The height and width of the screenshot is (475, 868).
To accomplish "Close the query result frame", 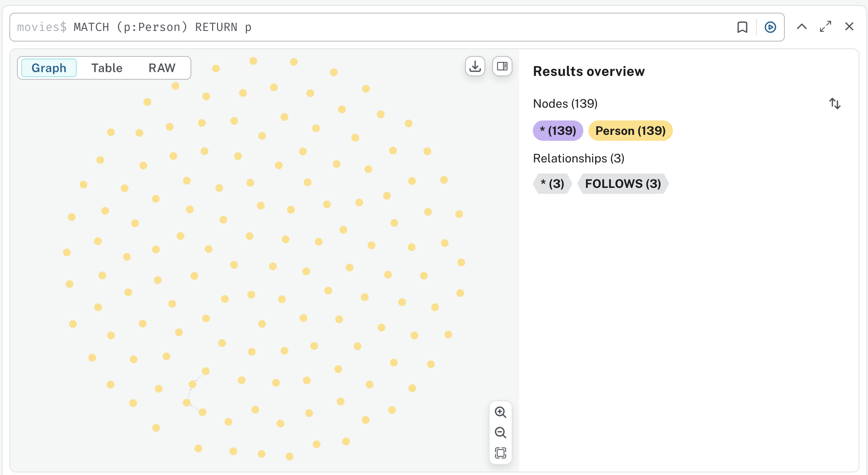I will (849, 26).
